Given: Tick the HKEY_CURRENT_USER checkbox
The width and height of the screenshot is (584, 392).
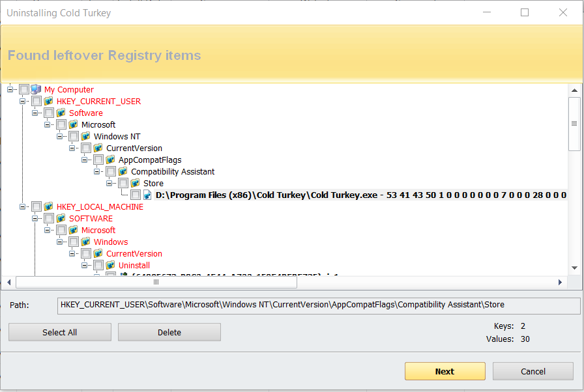Looking at the screenshot, I should 36,101.
